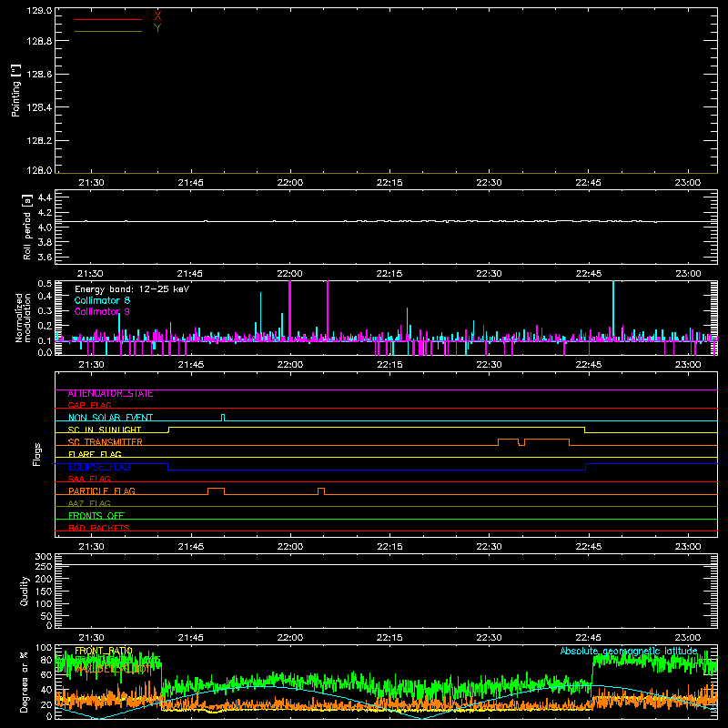Click the Pointing axis title
Viewport: 728px width, 728px height.
[x=16, y=90]
